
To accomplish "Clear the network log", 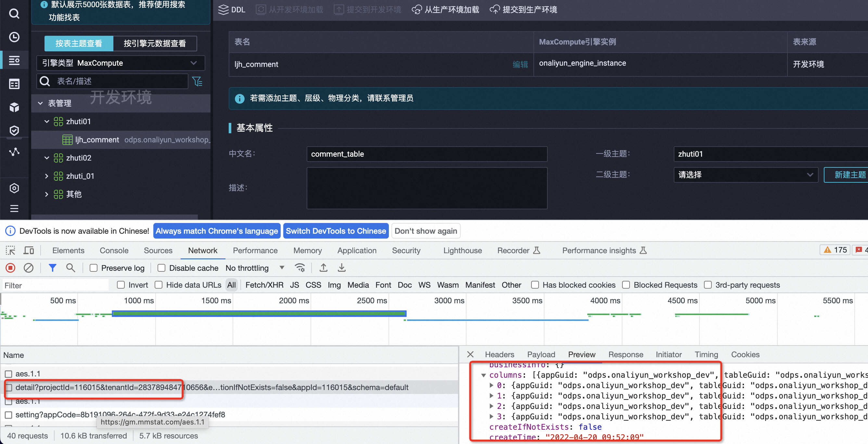I will pyautogui.click(x=29, y=268).
